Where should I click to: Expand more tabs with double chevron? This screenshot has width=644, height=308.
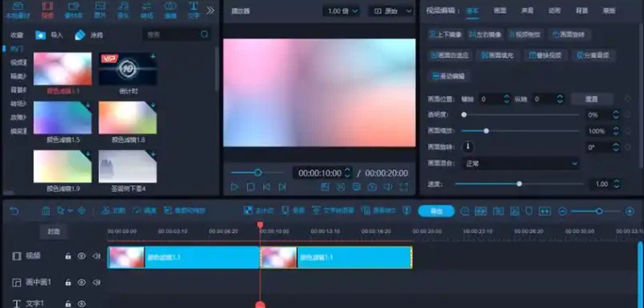(x=210, y=10)
